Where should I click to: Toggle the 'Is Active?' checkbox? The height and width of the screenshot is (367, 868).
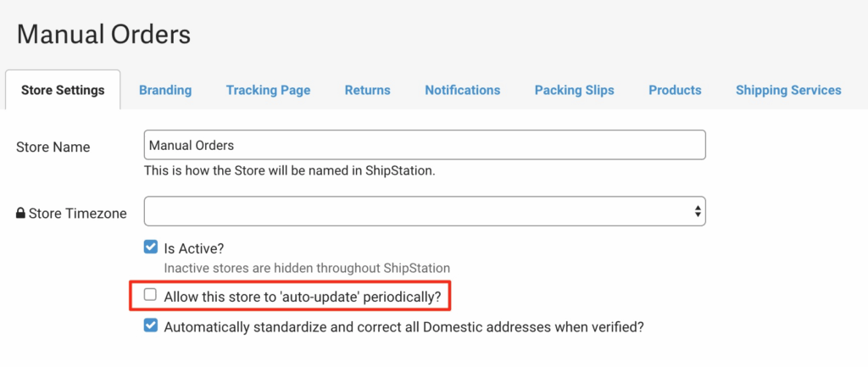(x=151, y=247)
